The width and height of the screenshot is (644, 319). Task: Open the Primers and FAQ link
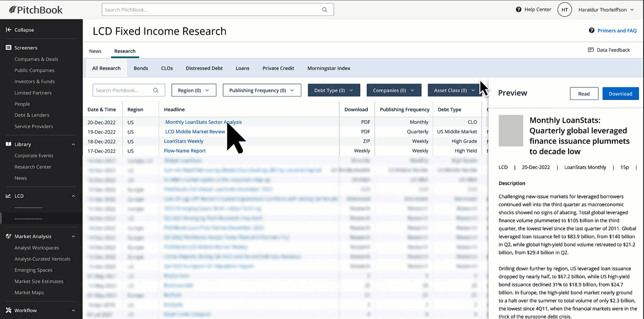[617, 31]
